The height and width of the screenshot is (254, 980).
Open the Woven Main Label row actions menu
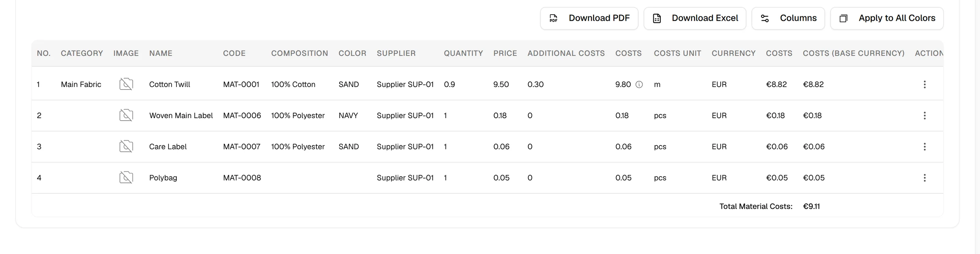coord(925,115)
